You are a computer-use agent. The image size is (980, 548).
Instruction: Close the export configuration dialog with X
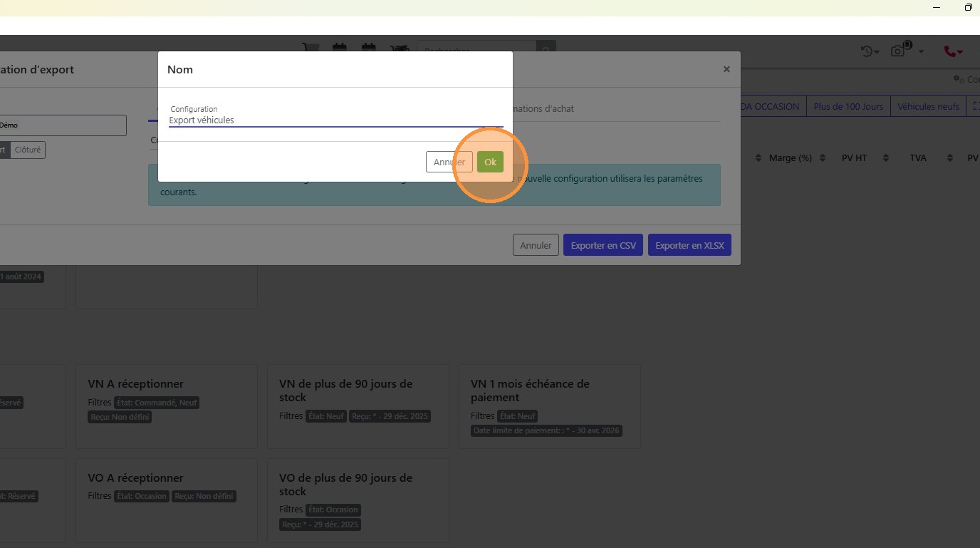(726, 69)
